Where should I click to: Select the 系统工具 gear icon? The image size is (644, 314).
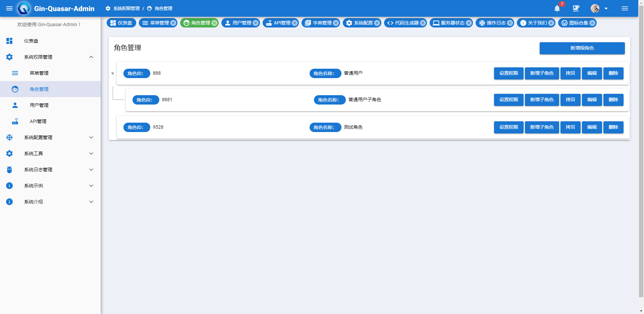pos(9,153)
